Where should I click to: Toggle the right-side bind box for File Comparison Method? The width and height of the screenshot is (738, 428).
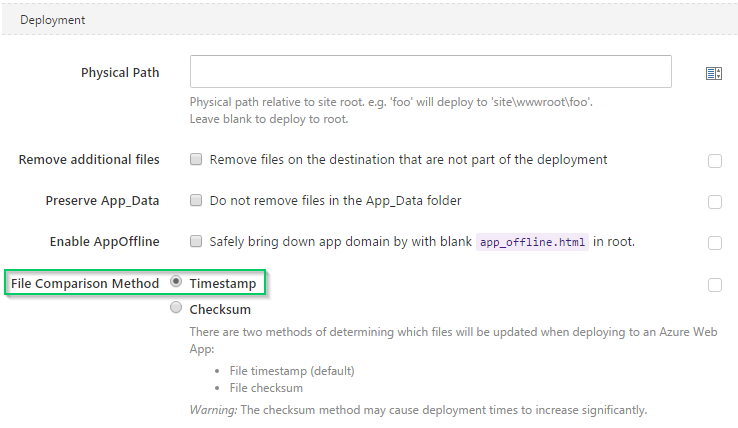pyautogui.click(x=714, y=285)
